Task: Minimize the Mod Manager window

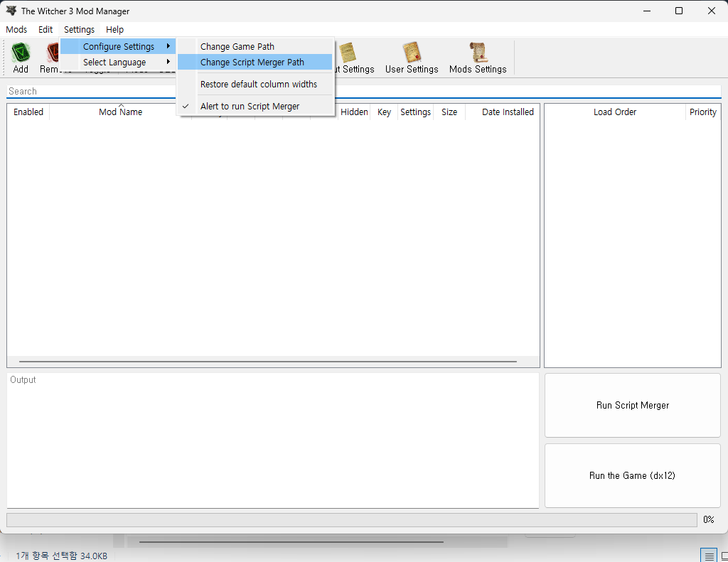Action: point(647,11)
